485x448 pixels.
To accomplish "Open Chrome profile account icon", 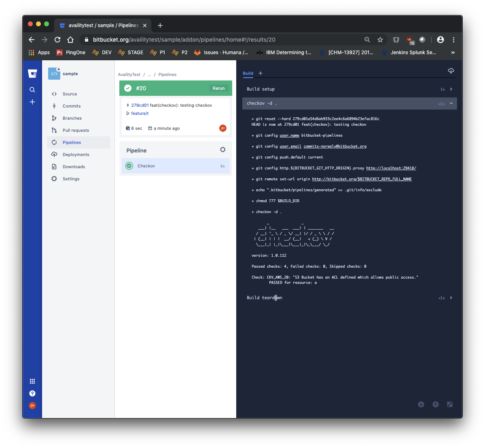I will tap(441, 40).
